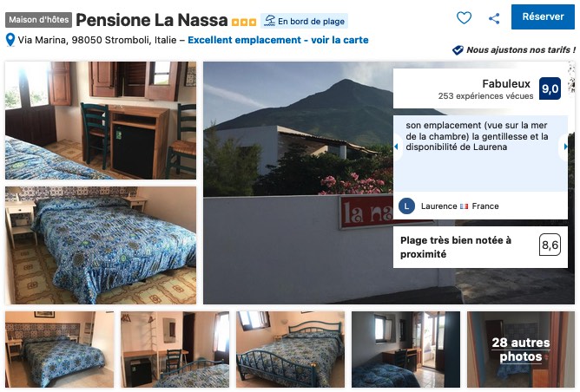580x392 pixels.
Task: Open the iron-frame bed thumbnail photo
Action: coord(290,350)
